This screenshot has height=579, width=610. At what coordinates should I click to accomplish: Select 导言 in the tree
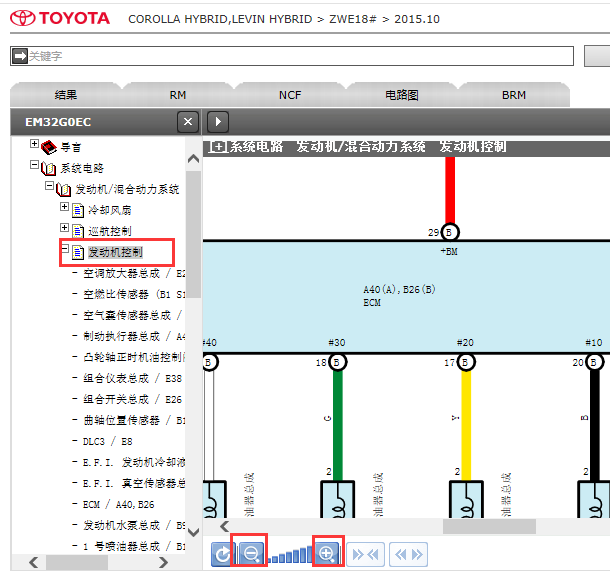[x=71, y=147]
